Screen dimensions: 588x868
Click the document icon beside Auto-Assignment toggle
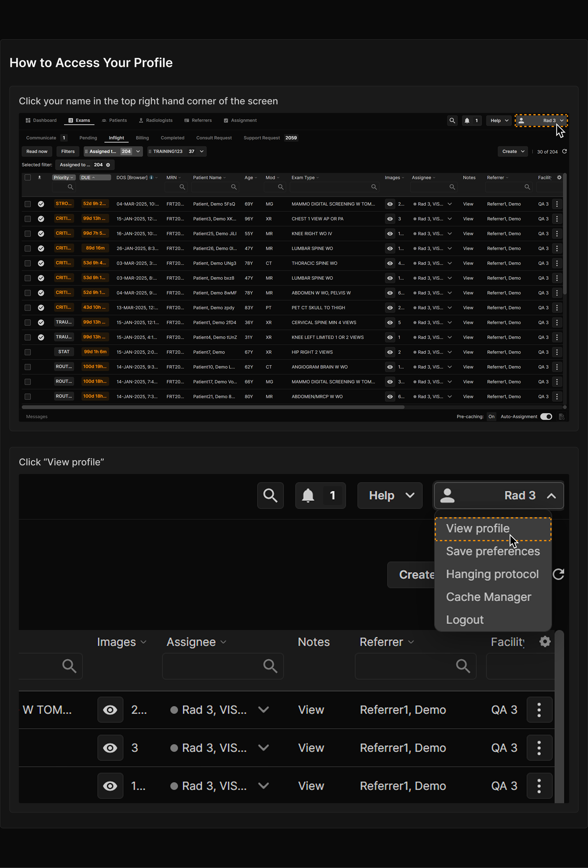[562, 416]
